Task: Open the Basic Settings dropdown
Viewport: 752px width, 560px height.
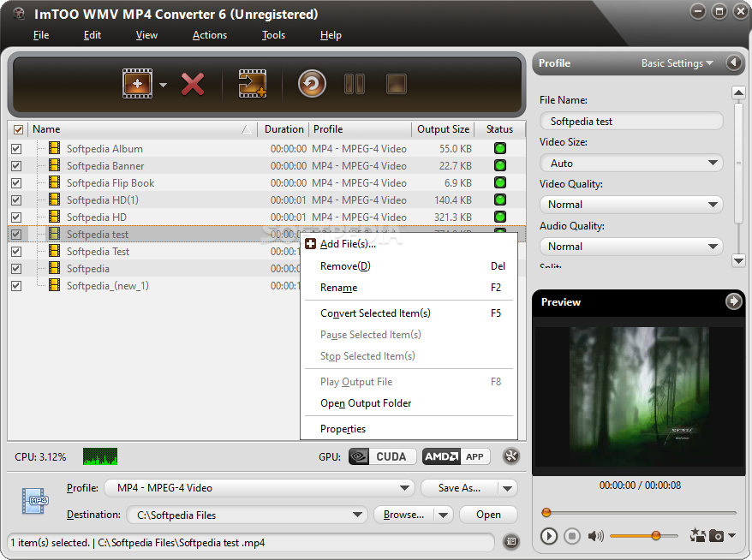Action: [677, 63]
